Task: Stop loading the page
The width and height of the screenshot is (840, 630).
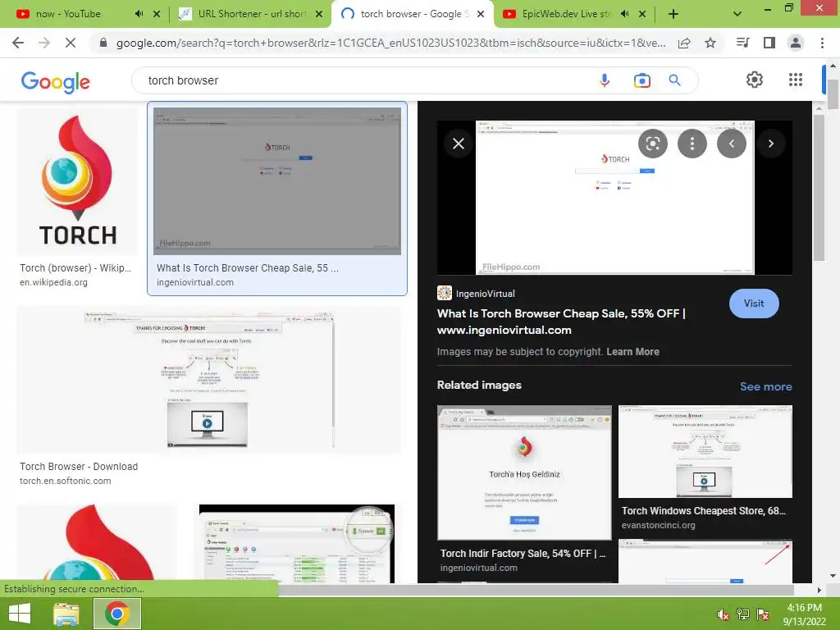Action: [71, 43]
